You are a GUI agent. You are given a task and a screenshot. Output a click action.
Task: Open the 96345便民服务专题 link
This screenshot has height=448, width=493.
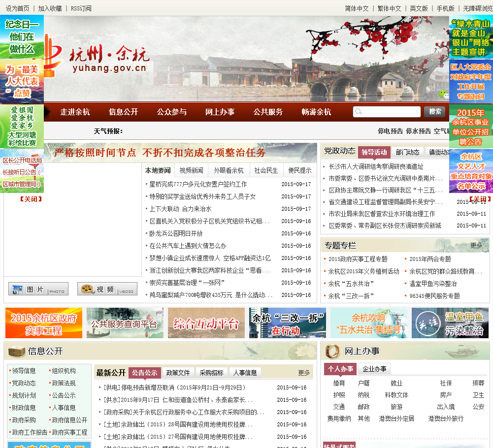tap(434, 296)
